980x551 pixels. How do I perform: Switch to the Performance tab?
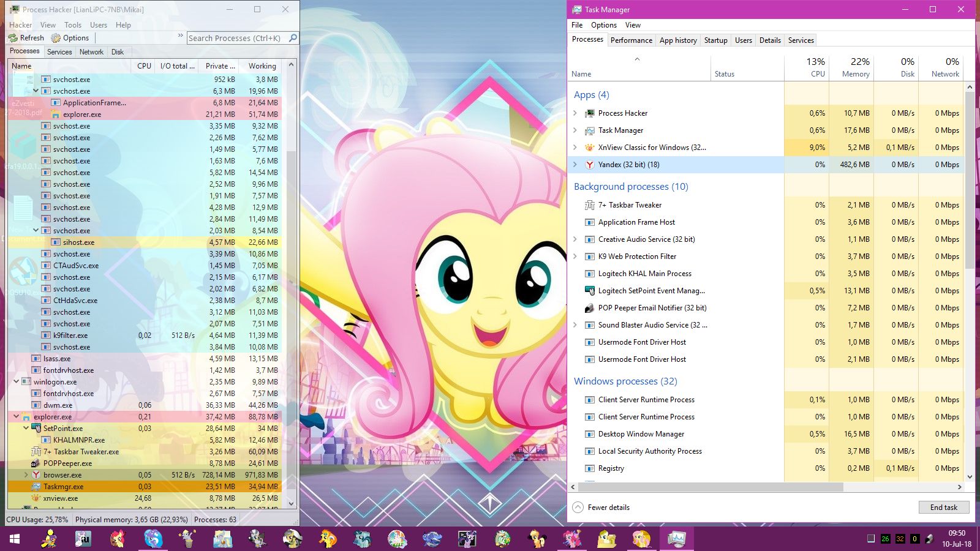tap(631, 40)
